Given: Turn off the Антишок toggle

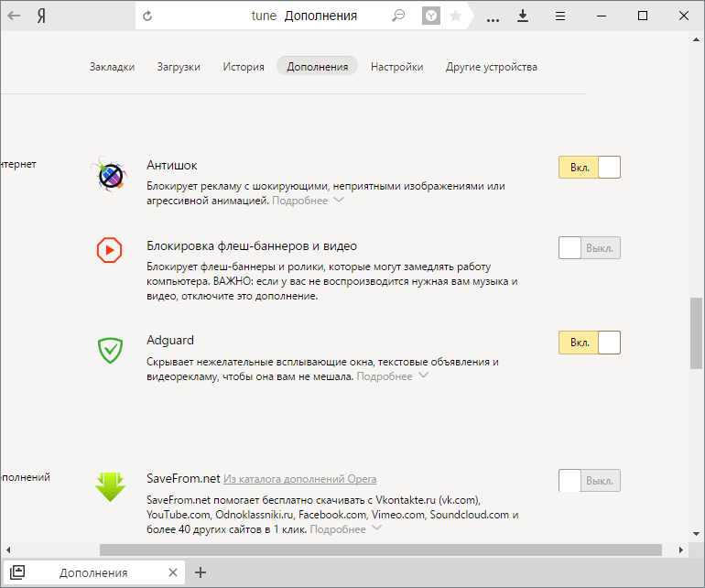Looking at the screenshot, I should click(590, 167).
